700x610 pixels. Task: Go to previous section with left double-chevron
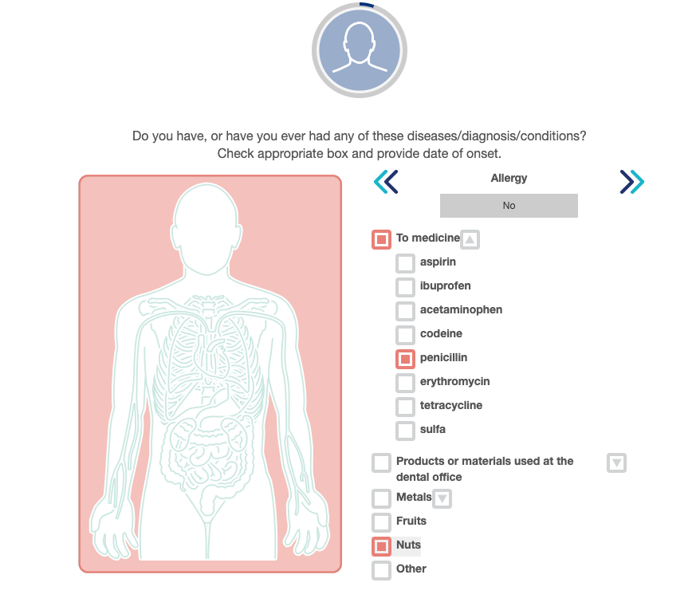386,182
